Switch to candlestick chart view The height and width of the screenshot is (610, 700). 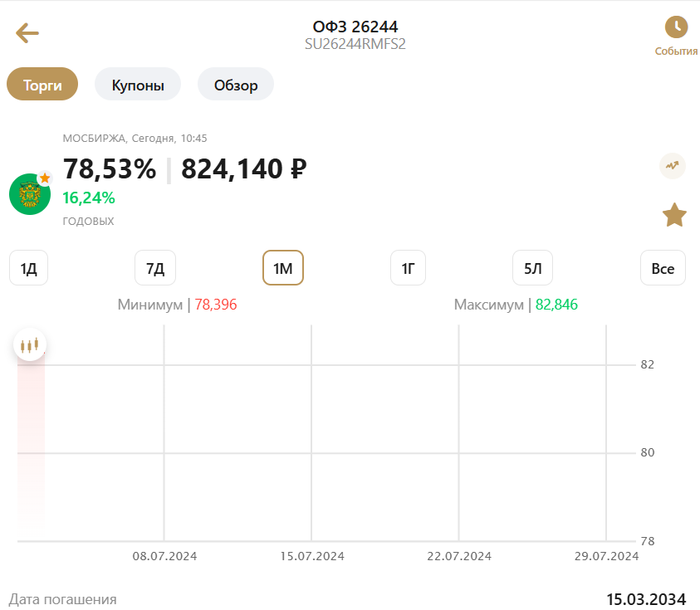click(x=30, y=345)
